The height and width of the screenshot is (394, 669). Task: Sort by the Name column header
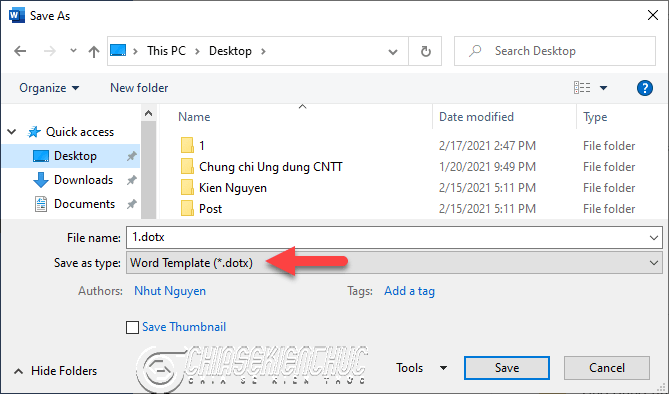pos(194,117)
